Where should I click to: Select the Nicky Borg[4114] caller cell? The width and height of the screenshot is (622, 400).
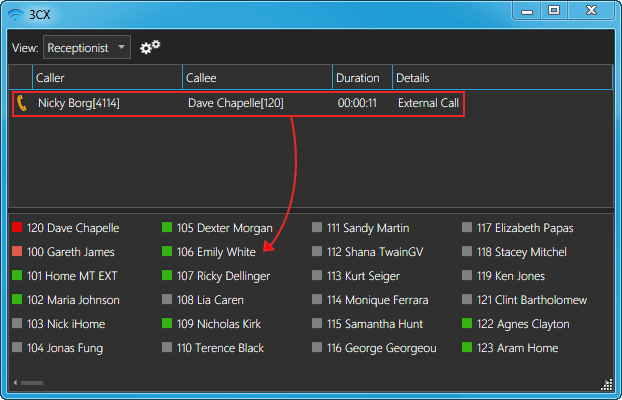pyautogui.click(x=79, y=103)
